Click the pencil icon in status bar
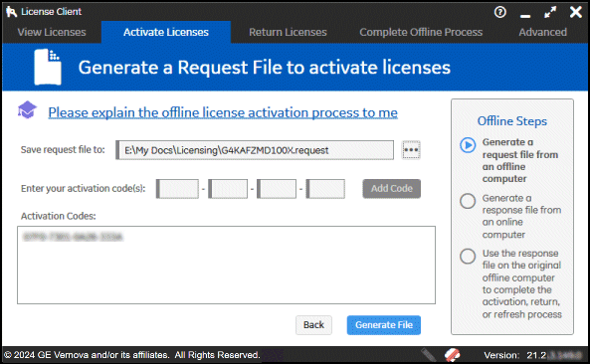 tap(429, 355)
